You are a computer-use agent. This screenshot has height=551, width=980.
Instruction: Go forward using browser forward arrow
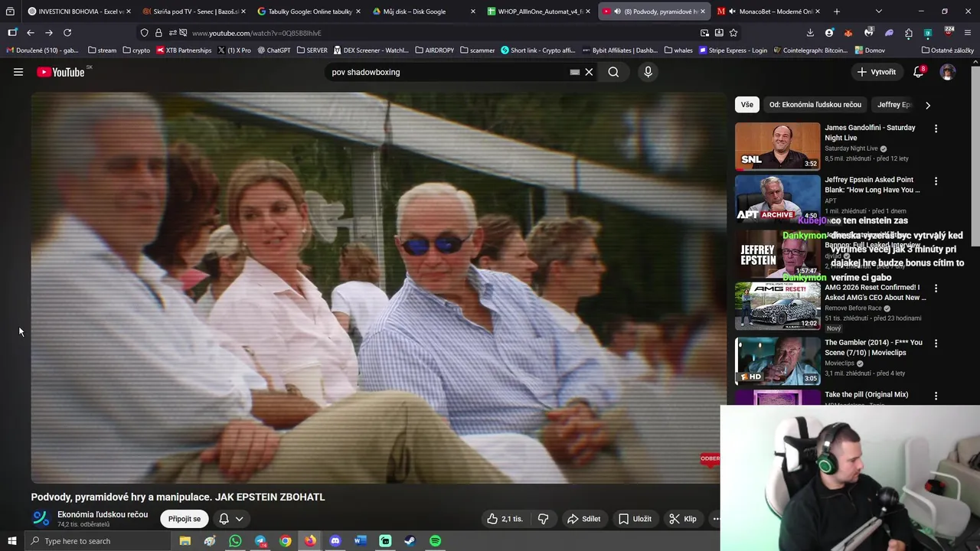49,33
